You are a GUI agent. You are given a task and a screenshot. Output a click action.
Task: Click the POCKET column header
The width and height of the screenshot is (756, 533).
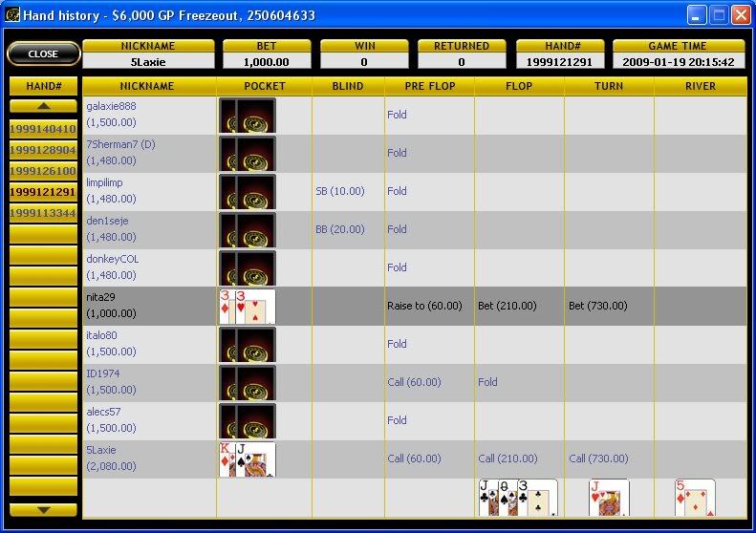(x=264, y=86)
